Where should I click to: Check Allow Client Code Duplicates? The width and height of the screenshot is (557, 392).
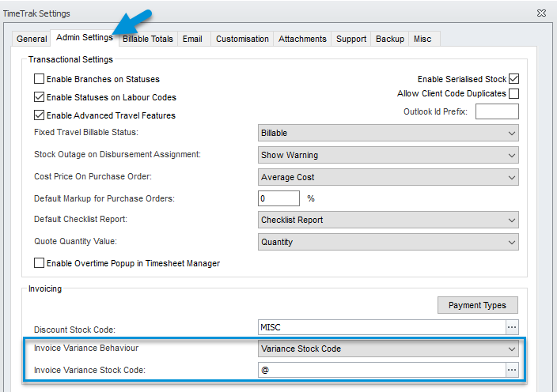(513, 94)
